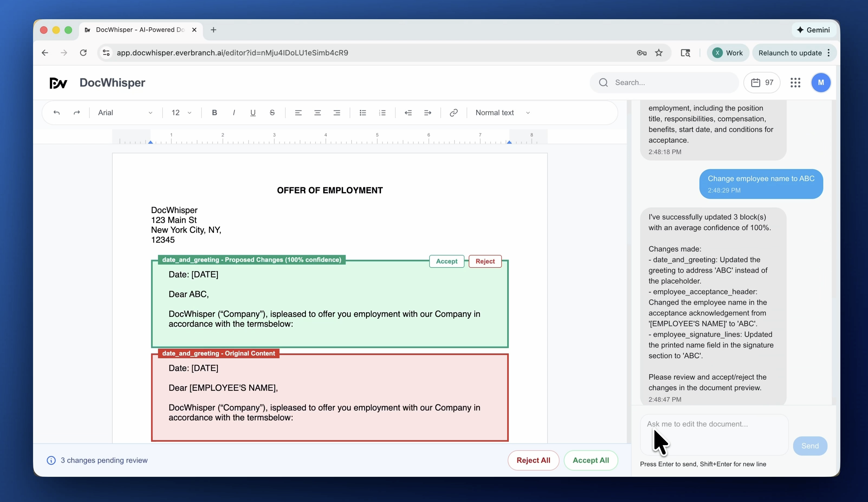Toggle bold formatting
The height and width of the screenshot is (502, 868).
pyautogui.click(x=214, y=113)
